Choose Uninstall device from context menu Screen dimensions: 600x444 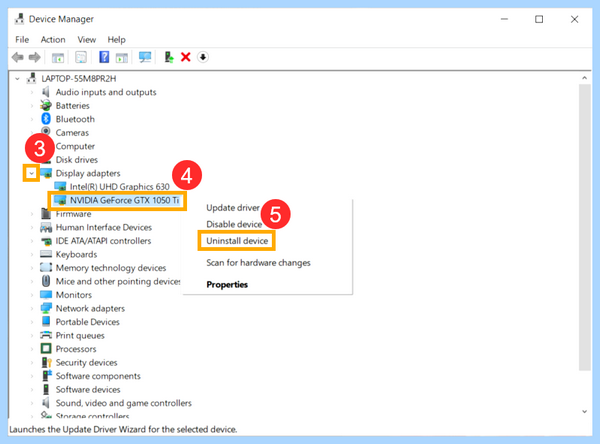click(237, 241)
